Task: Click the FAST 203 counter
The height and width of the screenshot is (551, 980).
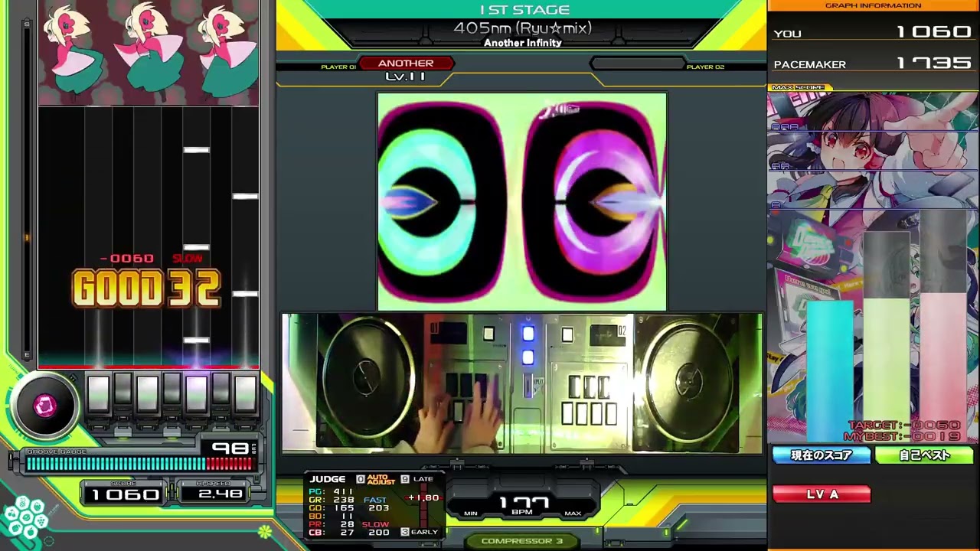Action: pos(376,504)
